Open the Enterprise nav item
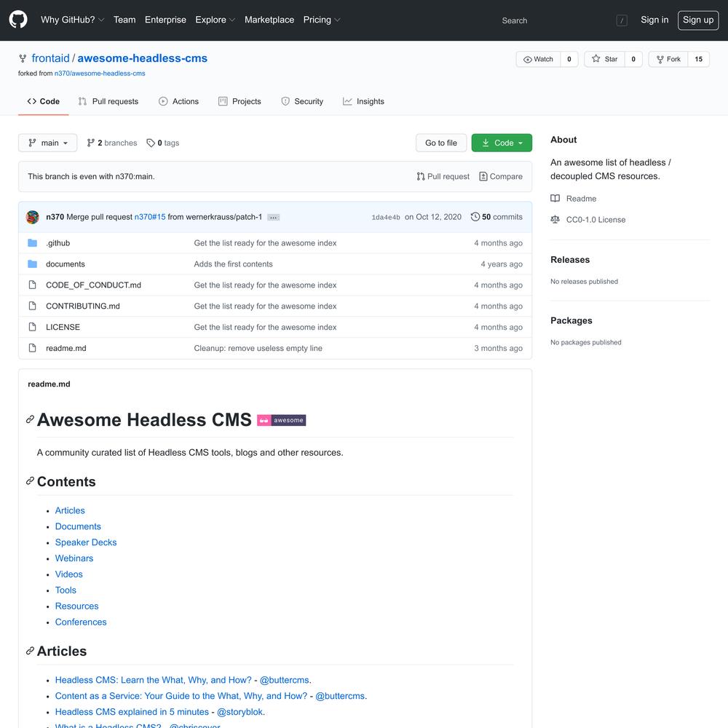728x728 pixels. click(x=165, y=20)
